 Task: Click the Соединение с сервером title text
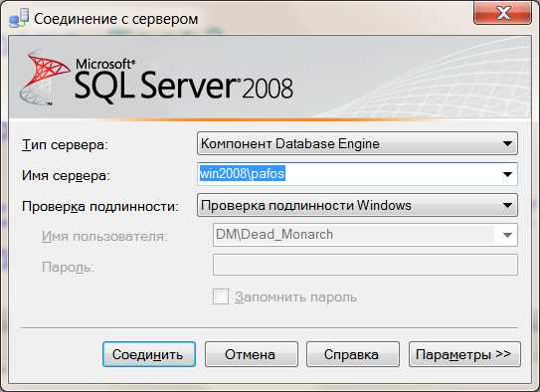(x=116, y=19)
